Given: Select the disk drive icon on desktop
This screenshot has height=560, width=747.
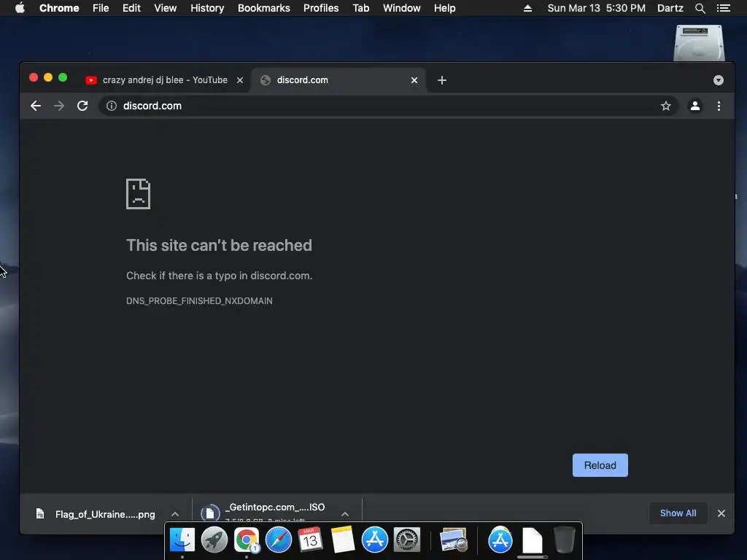Looking at the screenshot, I should coord(699,43).
